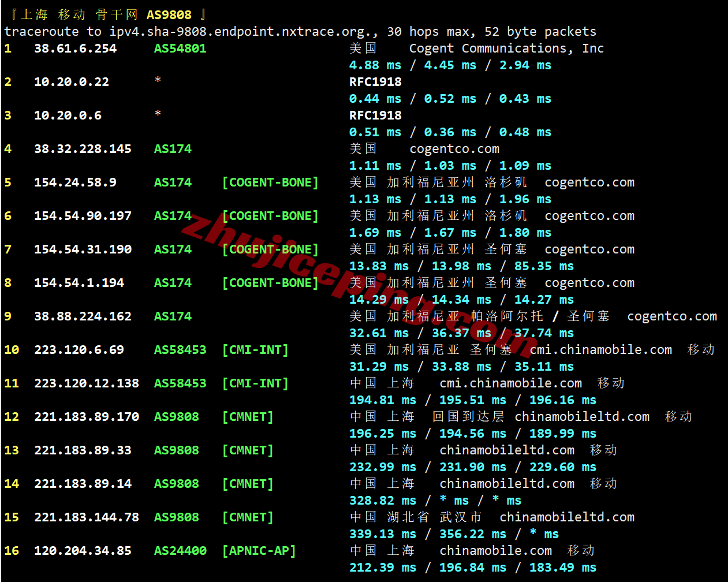Click the AS24400 ASN in hop 16
This screenshot has width=728, height=582.
click(x=180, y=551)
